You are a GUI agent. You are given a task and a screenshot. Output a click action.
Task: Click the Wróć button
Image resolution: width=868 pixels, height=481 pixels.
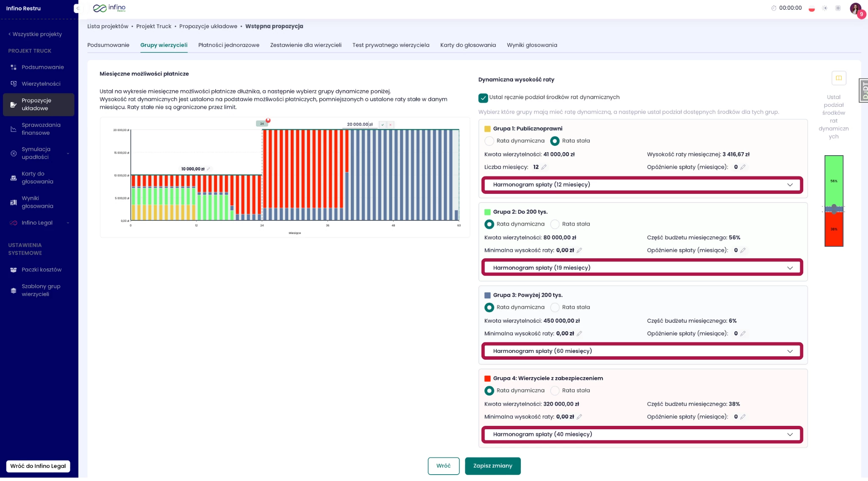443,466
